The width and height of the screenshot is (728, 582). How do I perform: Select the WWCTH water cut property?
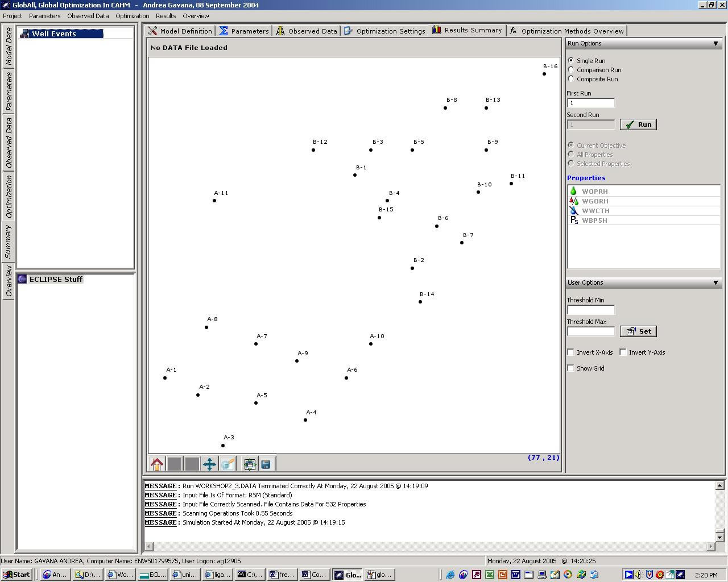tap(594, 211)
